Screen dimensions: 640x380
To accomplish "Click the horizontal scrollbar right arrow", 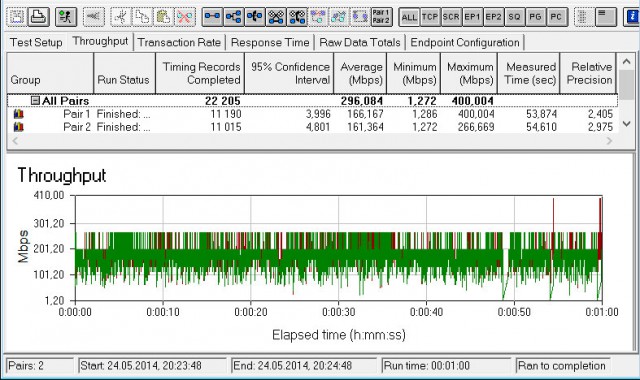I will point(609,141).
